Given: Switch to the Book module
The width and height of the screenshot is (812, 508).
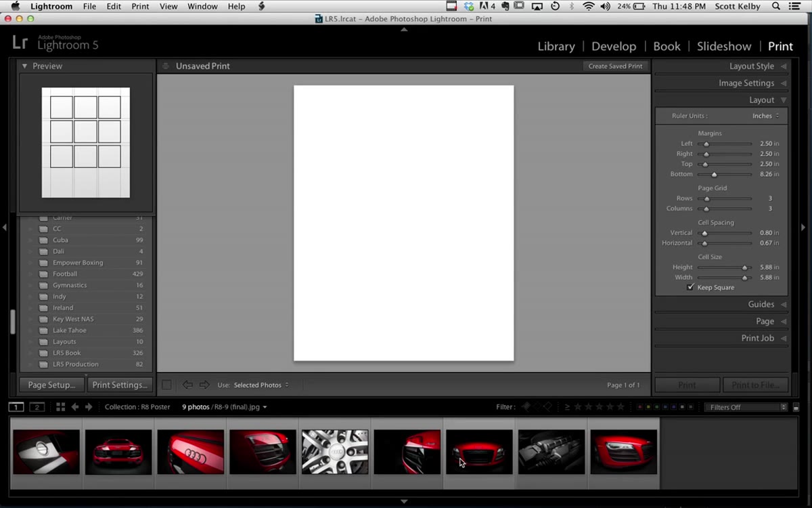Looking at the screenshot, I should pos(667,46).
